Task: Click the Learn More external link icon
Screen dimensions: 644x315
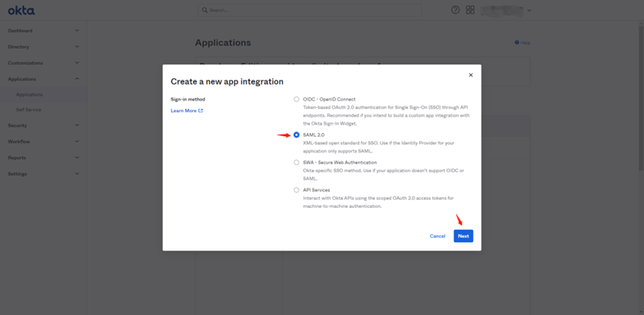Action: point(200,110)
